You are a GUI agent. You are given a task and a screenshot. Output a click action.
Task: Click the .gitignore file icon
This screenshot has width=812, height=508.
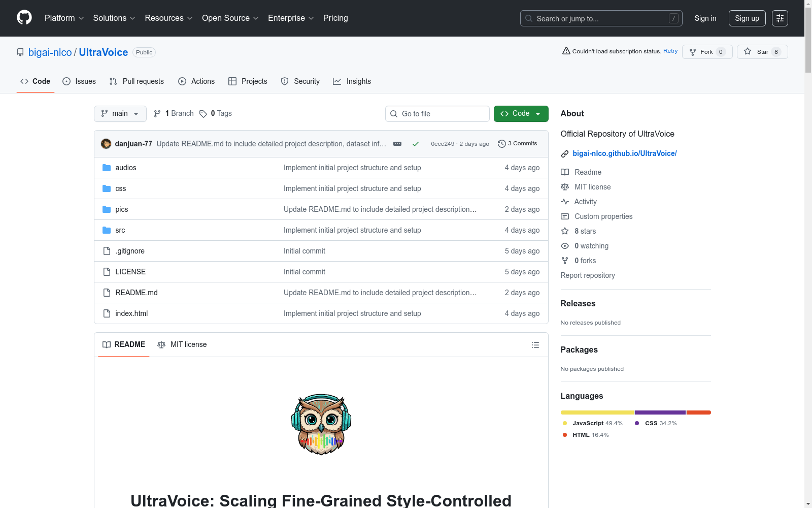coord(107,251)
